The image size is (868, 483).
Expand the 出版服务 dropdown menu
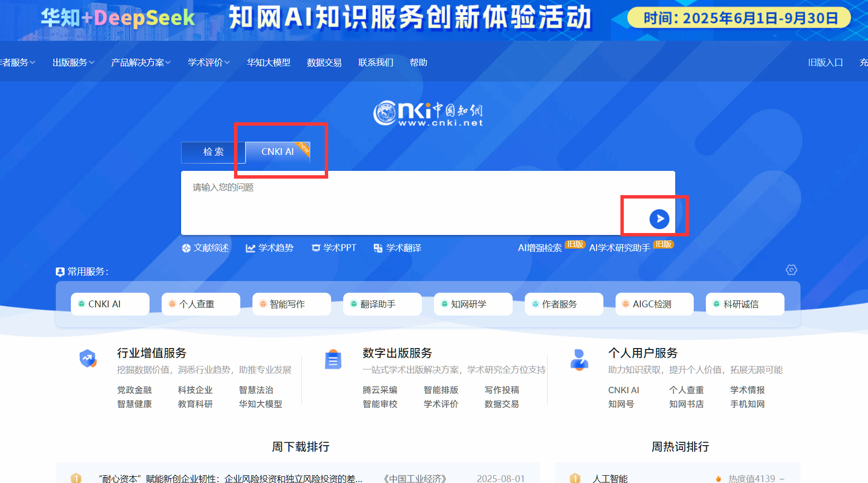[x=73, y=63]
